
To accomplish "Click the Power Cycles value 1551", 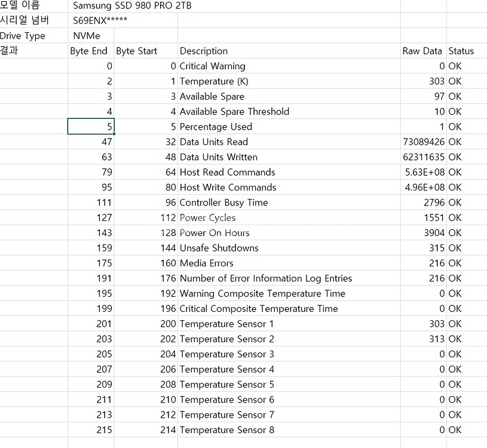I will coord(434,218).
